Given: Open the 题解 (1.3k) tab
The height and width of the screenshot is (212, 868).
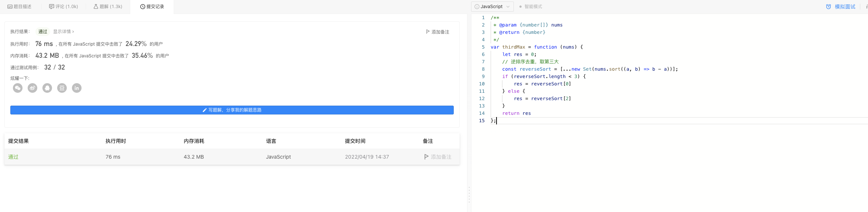Looking at the screenshot, I should 108,7.
